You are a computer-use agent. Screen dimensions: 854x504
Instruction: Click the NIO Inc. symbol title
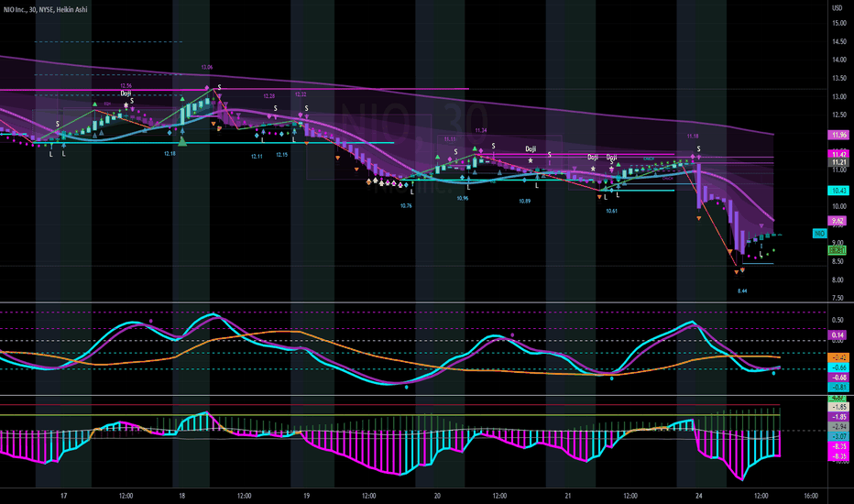pyautogui.click(x=45, y=9)
